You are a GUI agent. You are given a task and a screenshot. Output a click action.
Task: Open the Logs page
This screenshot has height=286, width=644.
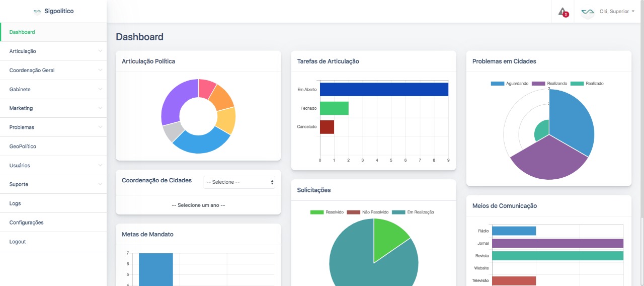pos(15,203)
